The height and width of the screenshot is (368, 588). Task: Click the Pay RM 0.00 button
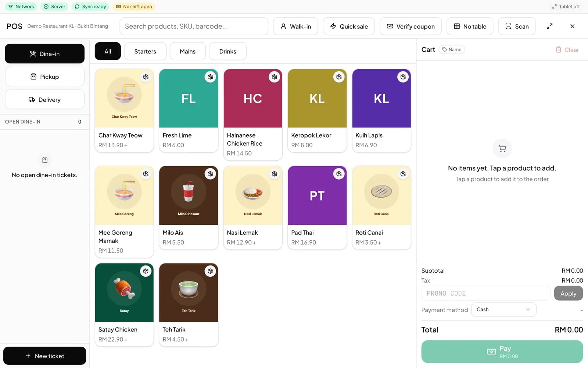[502, 352]
